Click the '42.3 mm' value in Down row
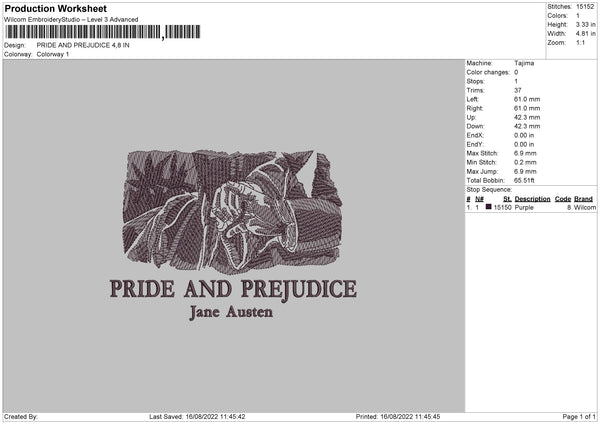The width and height of the screenshot is (600, 424). pos(527,126)
